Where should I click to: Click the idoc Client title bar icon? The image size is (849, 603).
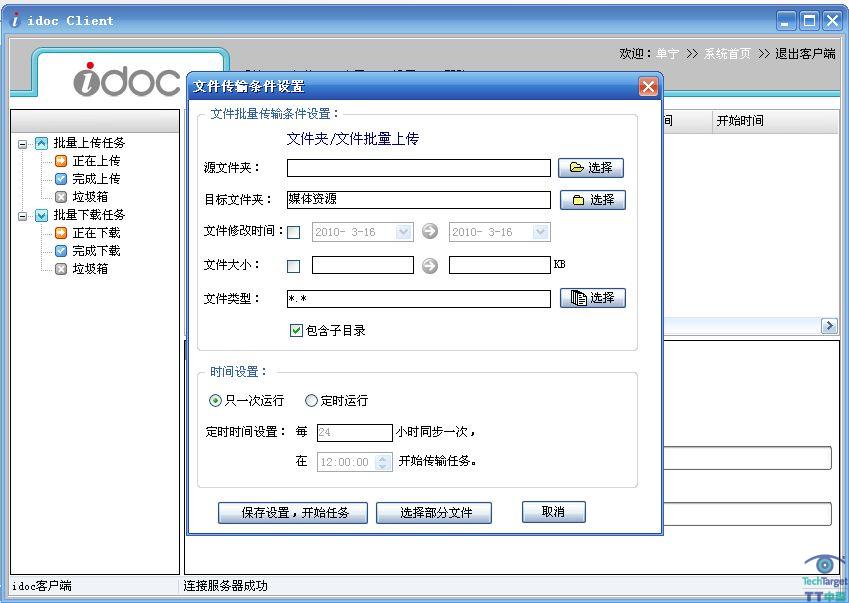(x=15, y=21)
